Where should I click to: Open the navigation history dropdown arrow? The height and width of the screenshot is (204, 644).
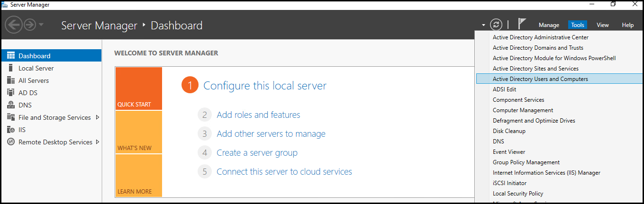41,25
